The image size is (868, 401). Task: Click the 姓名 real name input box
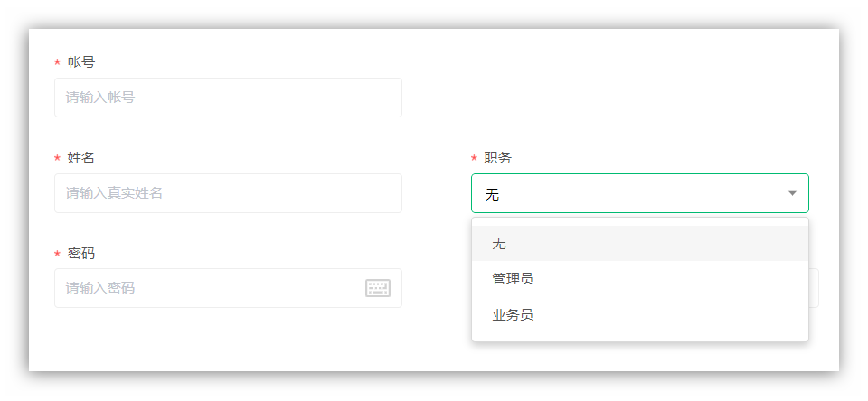[x=228, y=193]
